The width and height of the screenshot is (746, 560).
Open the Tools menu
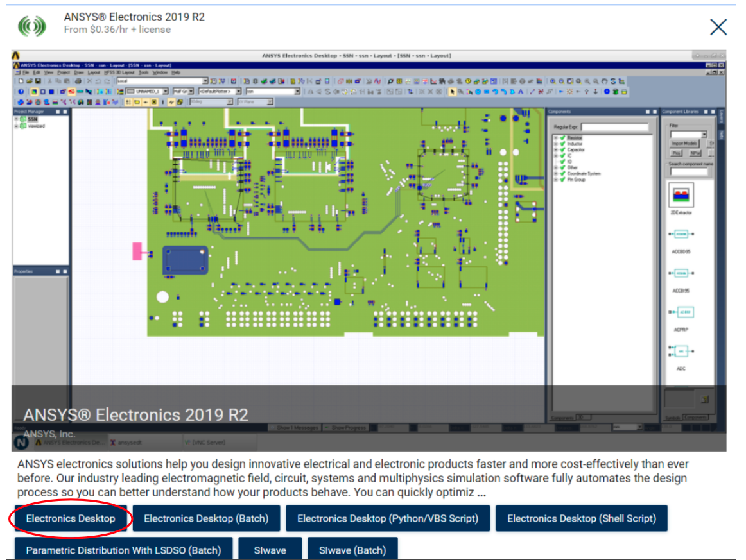pos(144,72)
